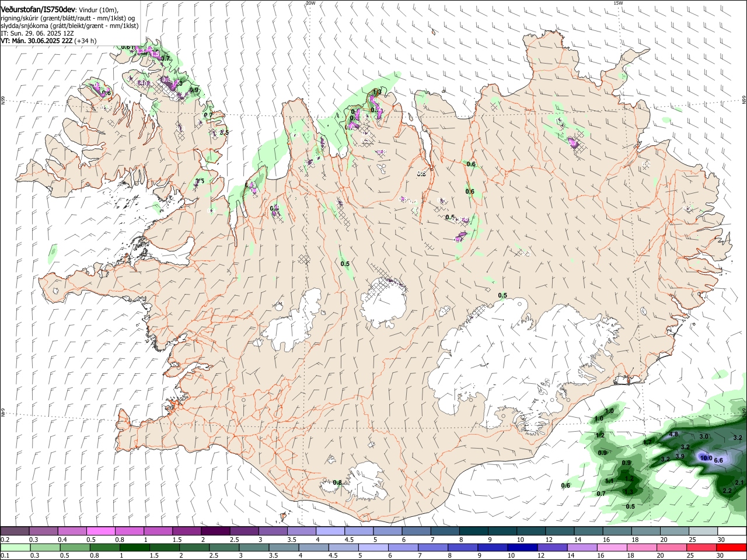
Task: Select the darkest purple 2–2.5 legend swatch
Action: [x=216, y=531]
